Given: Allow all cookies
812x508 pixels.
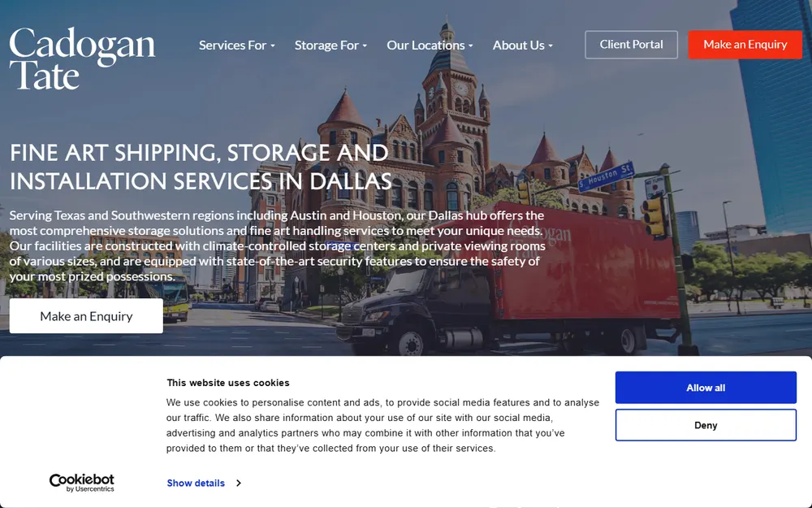Looking at the screenshot, I should click(x=706, y=388).
